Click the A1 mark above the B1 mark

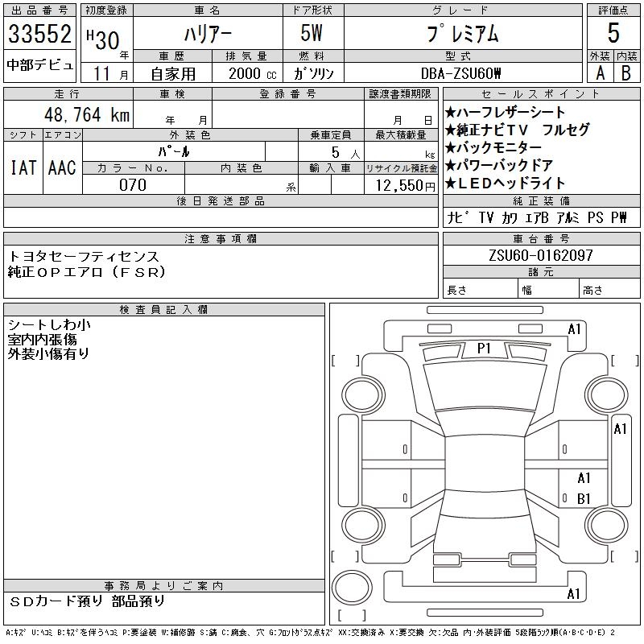(x=584, y=478)
